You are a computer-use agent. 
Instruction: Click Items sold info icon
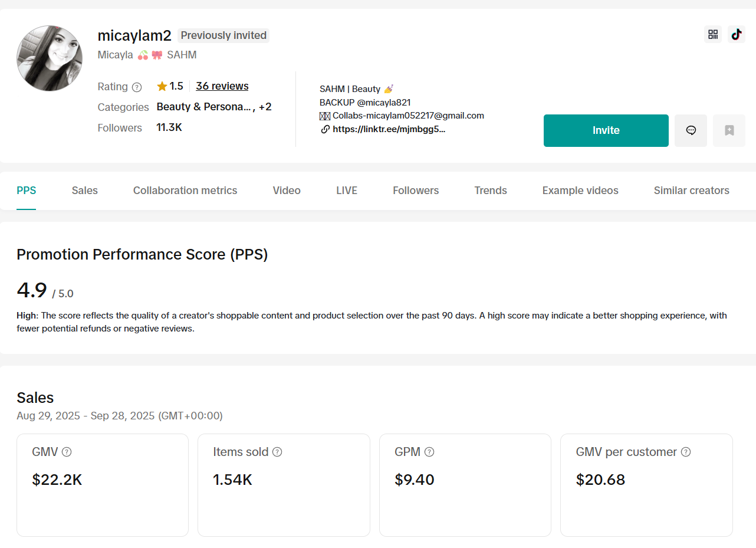tap(277, 452)
